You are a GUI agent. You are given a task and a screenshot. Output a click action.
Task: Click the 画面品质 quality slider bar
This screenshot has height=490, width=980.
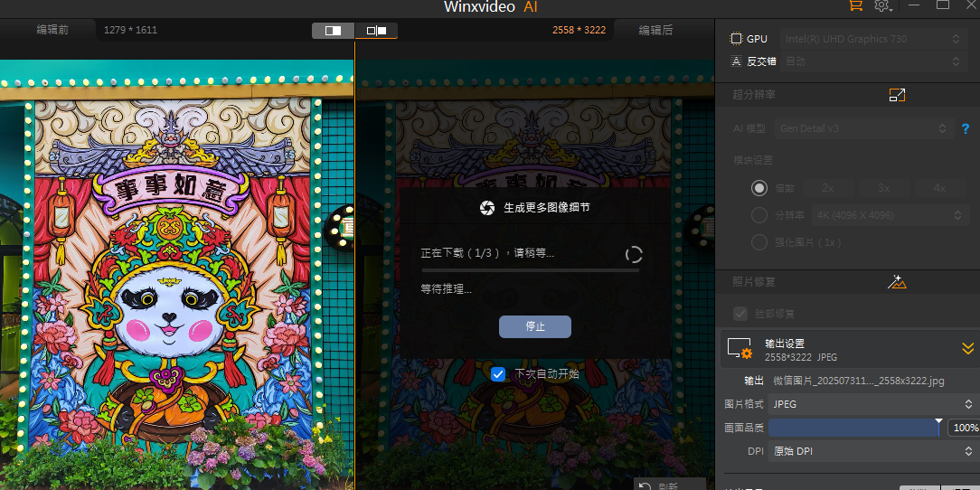pos(855,428)
